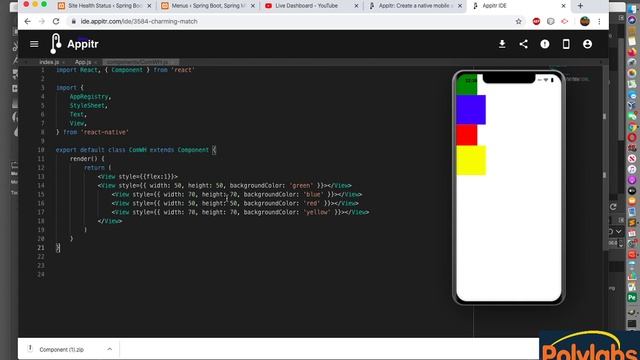Open Opera from the macOS dock

point(632,137)
